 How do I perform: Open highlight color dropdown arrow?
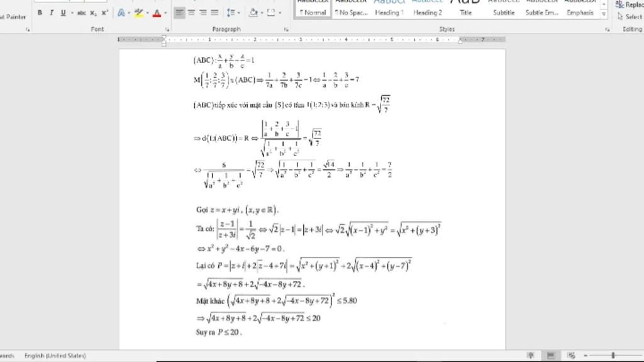(x=147, y=13)
